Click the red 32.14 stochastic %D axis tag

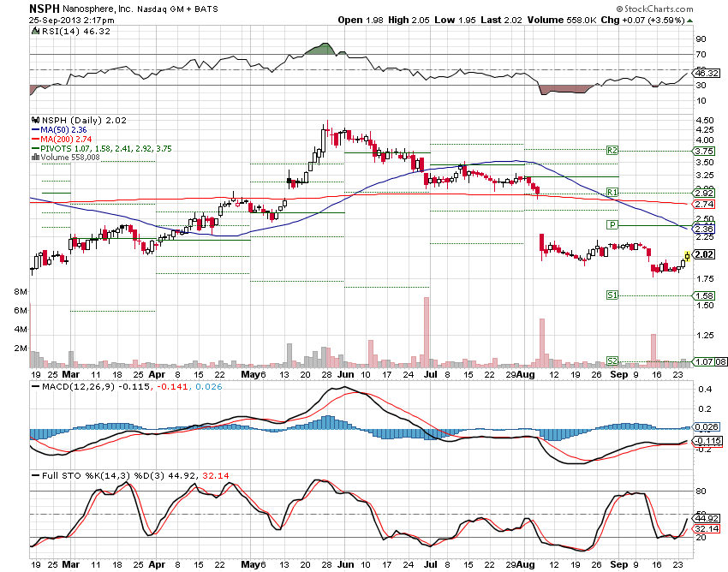pos(707,529)
